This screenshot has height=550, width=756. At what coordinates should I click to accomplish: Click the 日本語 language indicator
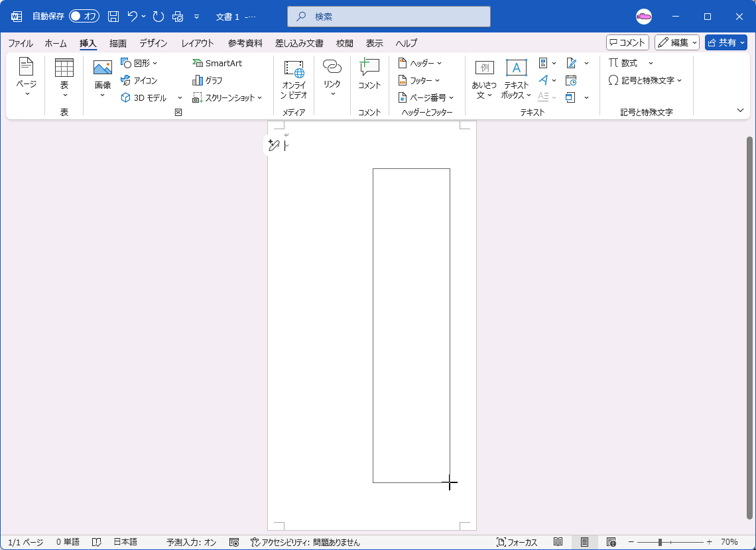pos(125,542)
